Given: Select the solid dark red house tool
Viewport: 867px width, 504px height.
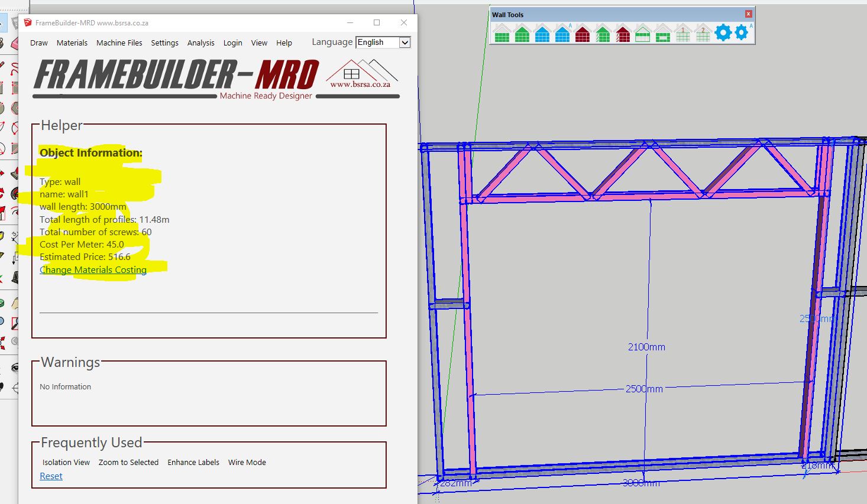Looking at the screenshot, I should tap(583, 33).
